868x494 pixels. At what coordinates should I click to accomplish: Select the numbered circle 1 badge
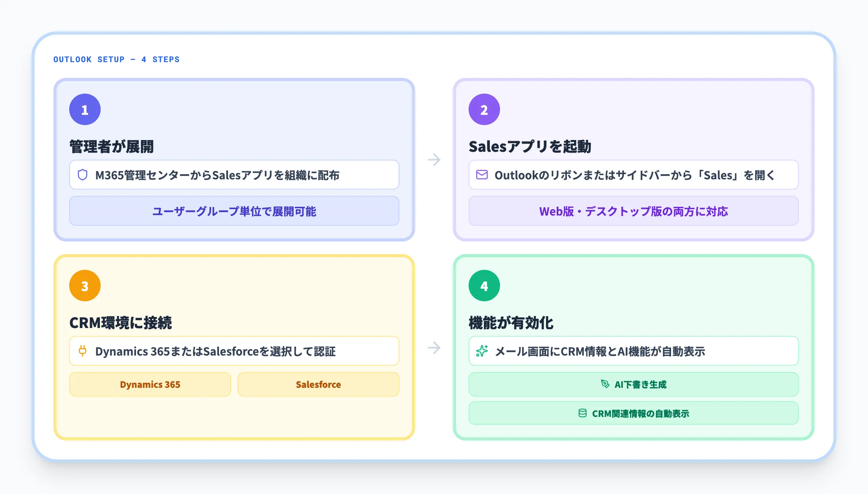85,109
